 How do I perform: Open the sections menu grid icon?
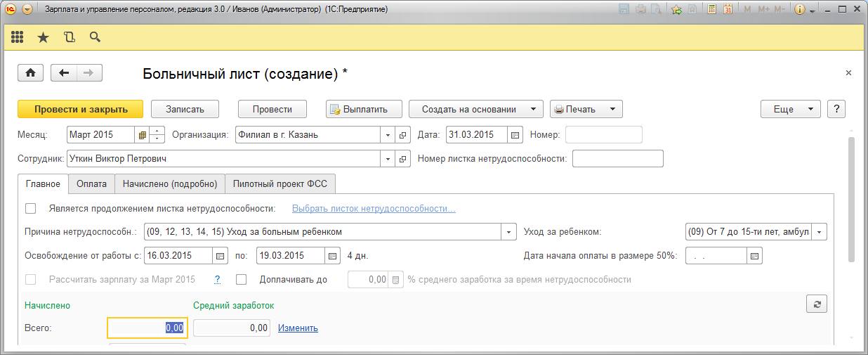pos(18,37)
